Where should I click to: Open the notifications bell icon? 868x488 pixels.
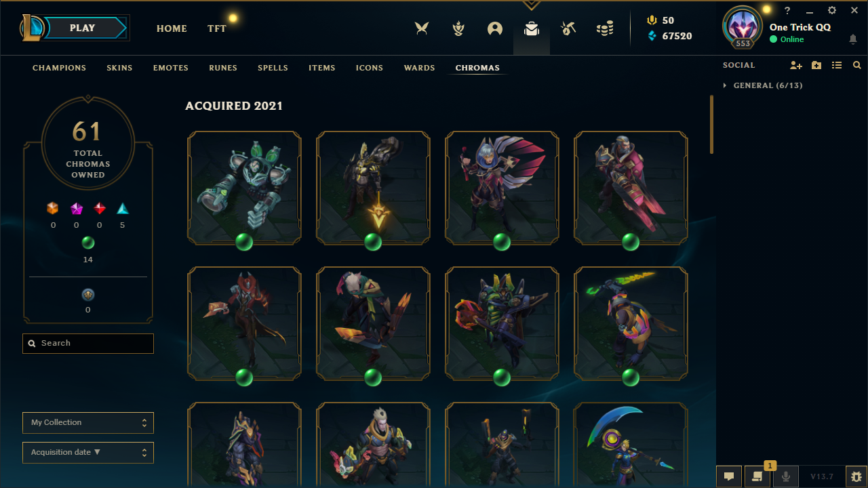(853, 39)
